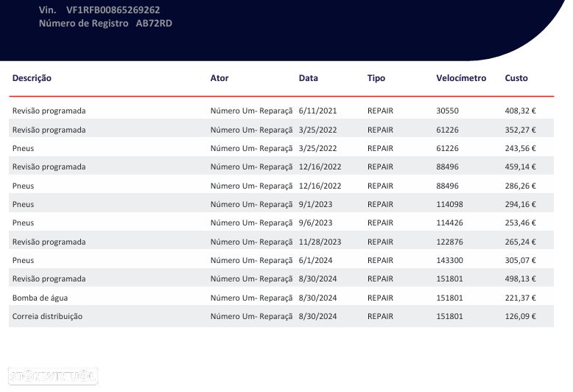Click the 408,32 € cost value
The width and height of the screenshot is (573, 392).
pos(520,111)
